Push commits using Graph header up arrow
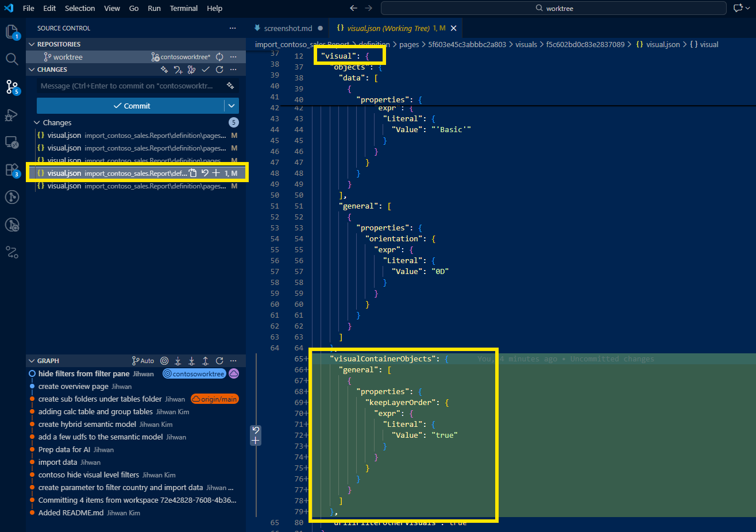Viewport: 756px width, 532px height. point(206,361)
